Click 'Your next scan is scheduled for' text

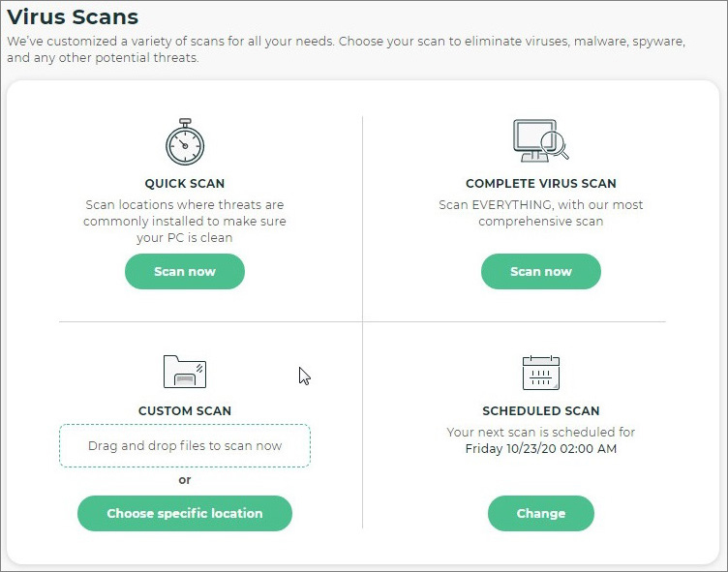pyautogui.click(x=541, y=433)
